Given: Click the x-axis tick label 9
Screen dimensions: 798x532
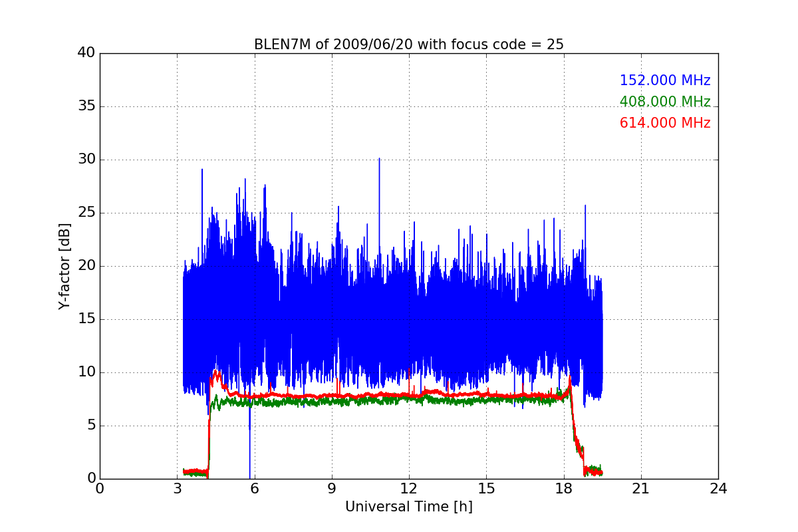Looking at the screenshot, I should pos(332,488).
